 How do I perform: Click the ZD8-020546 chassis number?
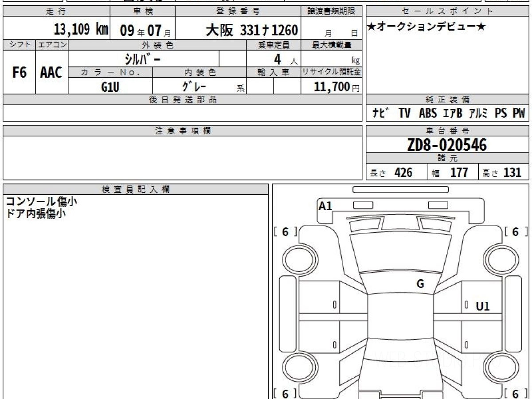tap(447, 145)
